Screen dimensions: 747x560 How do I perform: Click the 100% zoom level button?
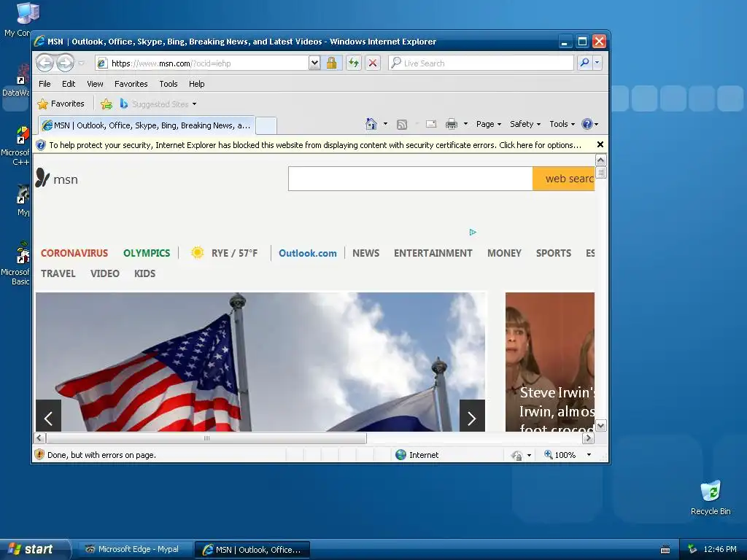[560, 455]
